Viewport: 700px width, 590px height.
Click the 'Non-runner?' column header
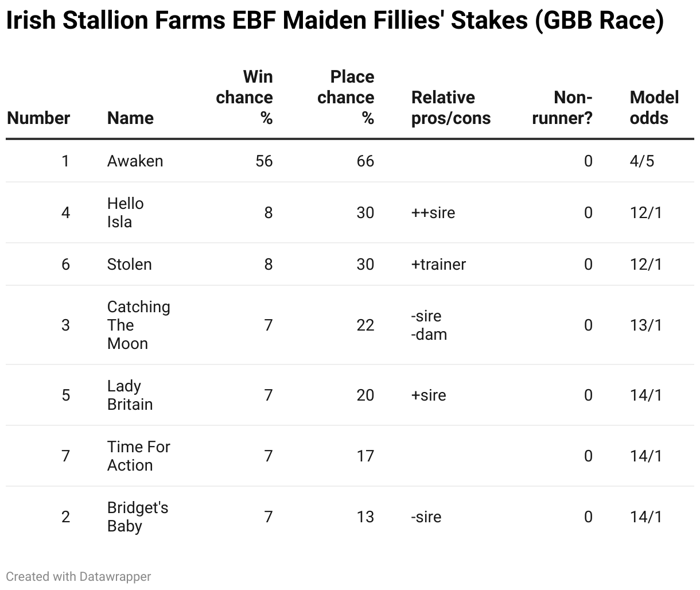pyautogui.click(x=562, y=108)
